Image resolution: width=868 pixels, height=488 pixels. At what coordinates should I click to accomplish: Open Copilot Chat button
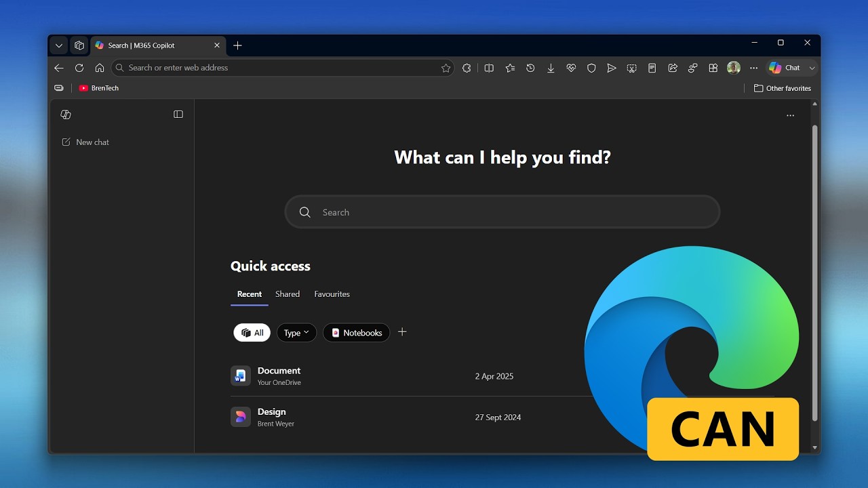(x=785, y=68)
